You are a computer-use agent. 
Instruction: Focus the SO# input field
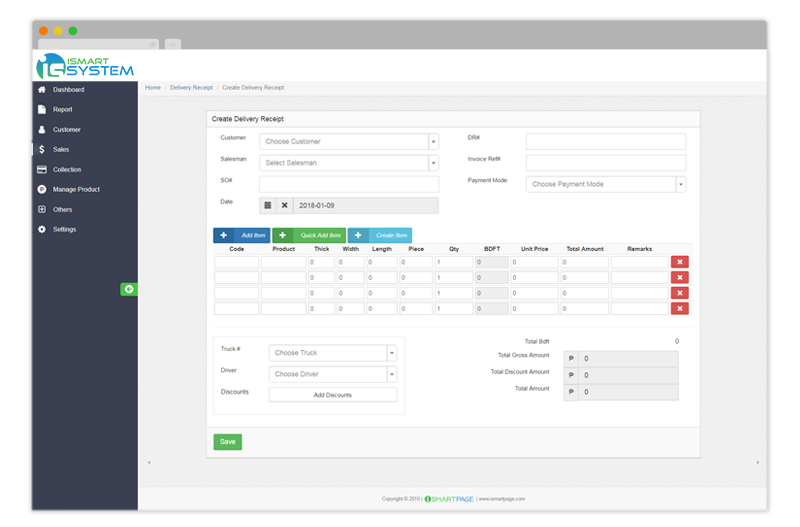(x=349, y=184)
